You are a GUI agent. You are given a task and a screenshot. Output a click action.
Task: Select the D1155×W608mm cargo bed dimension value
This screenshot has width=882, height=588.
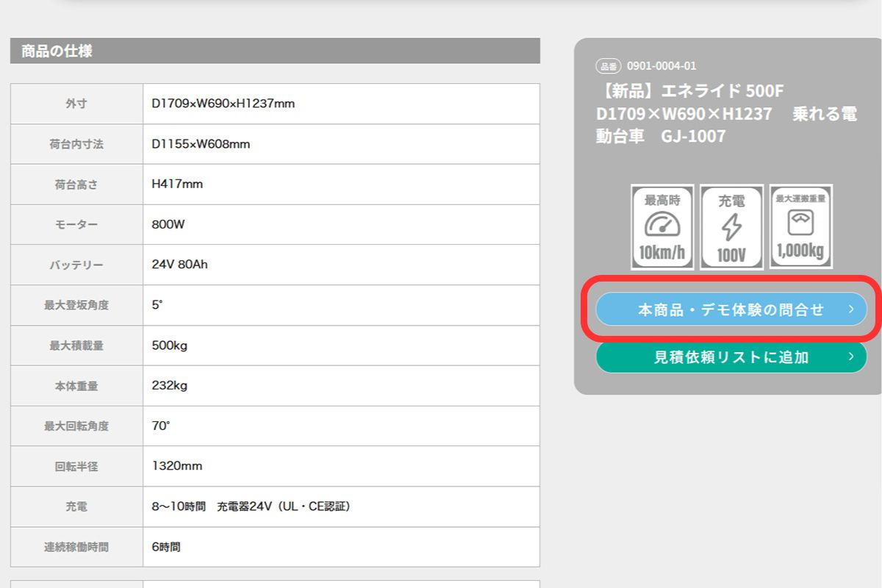[x=201, y=144]
